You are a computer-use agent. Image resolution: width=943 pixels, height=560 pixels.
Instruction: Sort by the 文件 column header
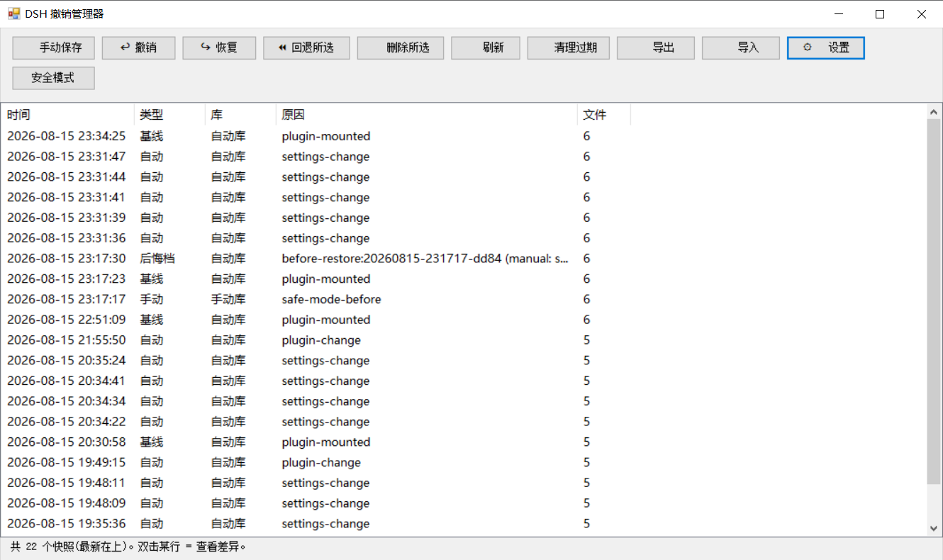click(x=604, y=115)
